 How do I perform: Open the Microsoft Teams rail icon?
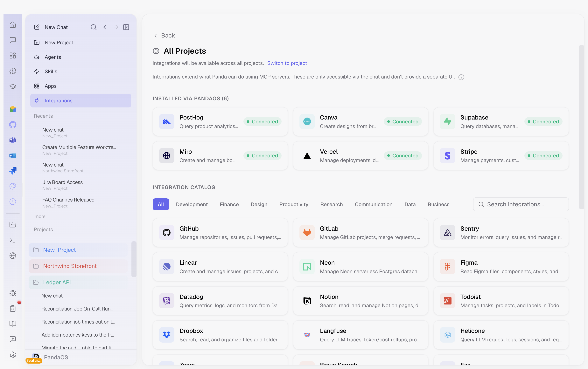tap(13, 140)
